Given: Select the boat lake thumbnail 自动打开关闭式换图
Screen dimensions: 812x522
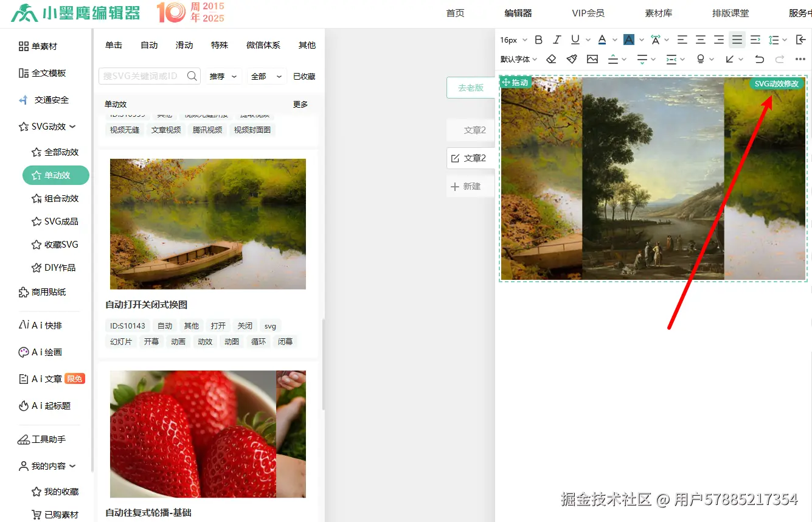Looking at the screenshot, I should coord(208,224).
